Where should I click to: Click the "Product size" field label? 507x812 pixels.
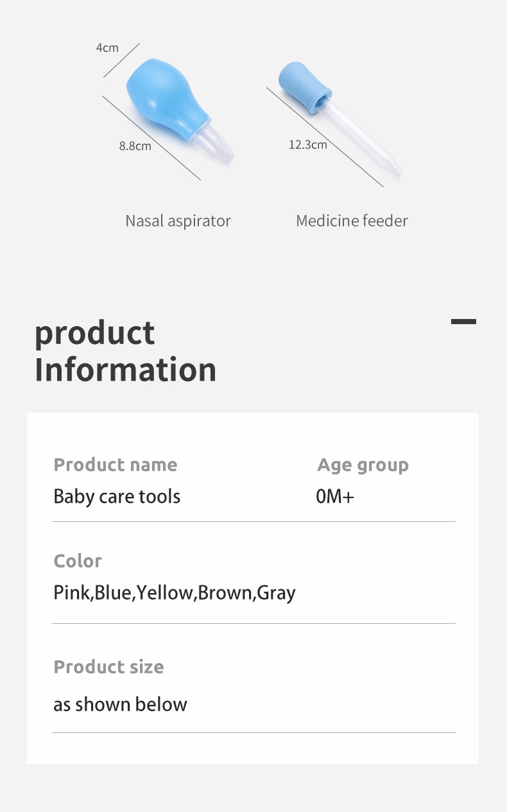click(x=108, y=667)
